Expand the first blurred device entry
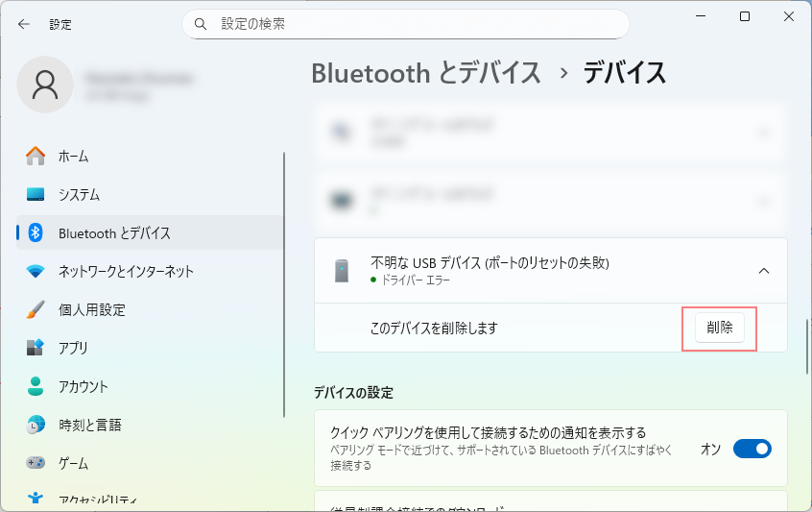The width and height of the screenshot is (812, 512). point(764,133)
